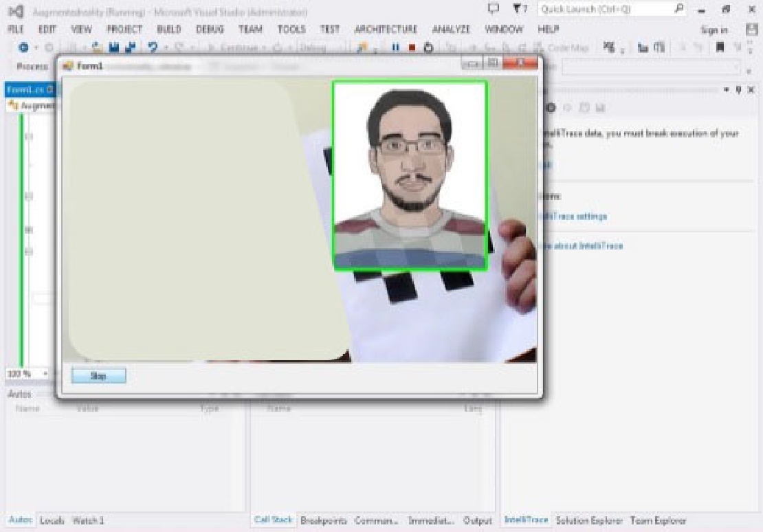Click the Sign in link
This screenshot has height=532, width=763.
pos(714,30)
